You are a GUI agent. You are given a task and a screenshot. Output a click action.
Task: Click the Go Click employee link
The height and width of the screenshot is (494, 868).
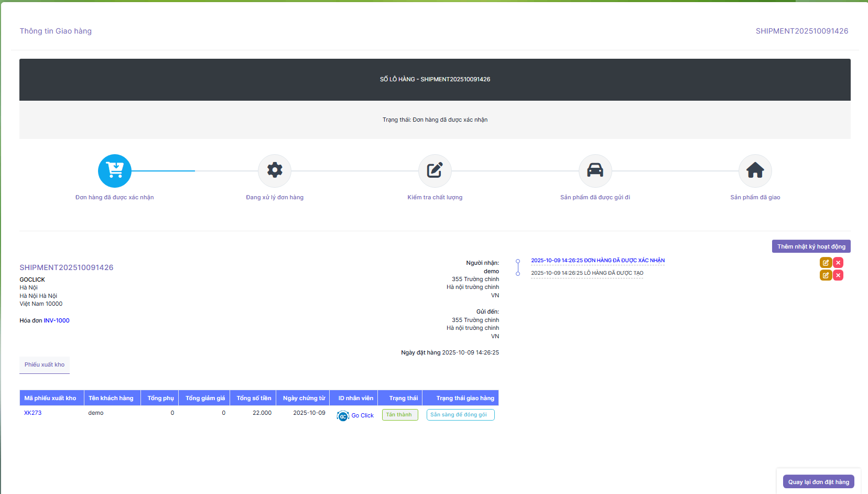(362, 415)
